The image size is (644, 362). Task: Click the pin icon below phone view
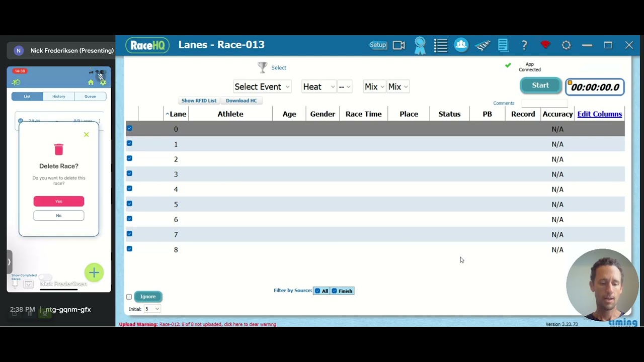point(15,285)
